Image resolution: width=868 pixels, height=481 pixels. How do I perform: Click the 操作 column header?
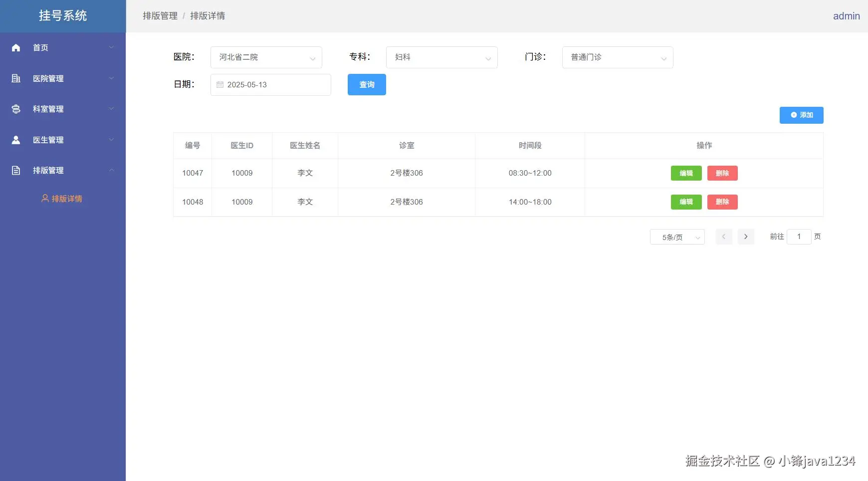[x=704, y=146]
